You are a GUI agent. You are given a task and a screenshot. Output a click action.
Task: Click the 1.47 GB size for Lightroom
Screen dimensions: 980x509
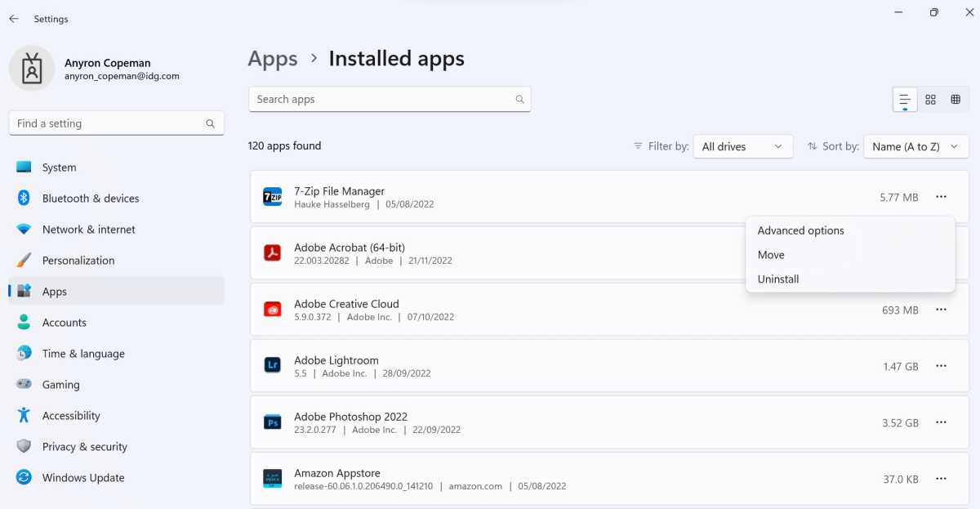click(901, 367)
